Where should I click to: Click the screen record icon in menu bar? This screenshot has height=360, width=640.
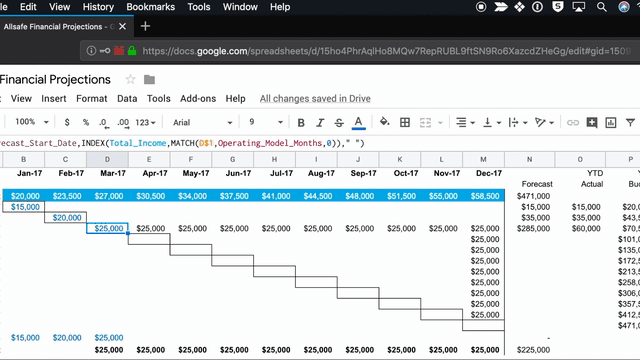pos(481,7)
